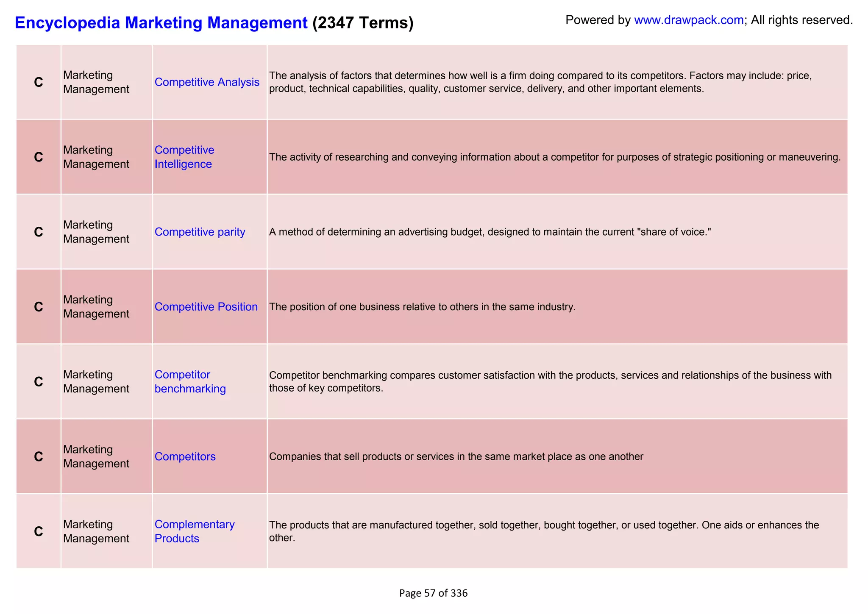Click Marketing Management in the Competitive Intelligence row
868x614 pixels.
tap(96, 157)
